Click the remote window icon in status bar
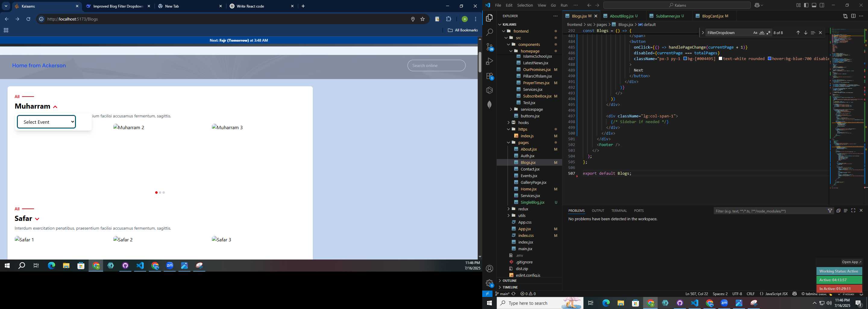 click(x=487, y=294)
